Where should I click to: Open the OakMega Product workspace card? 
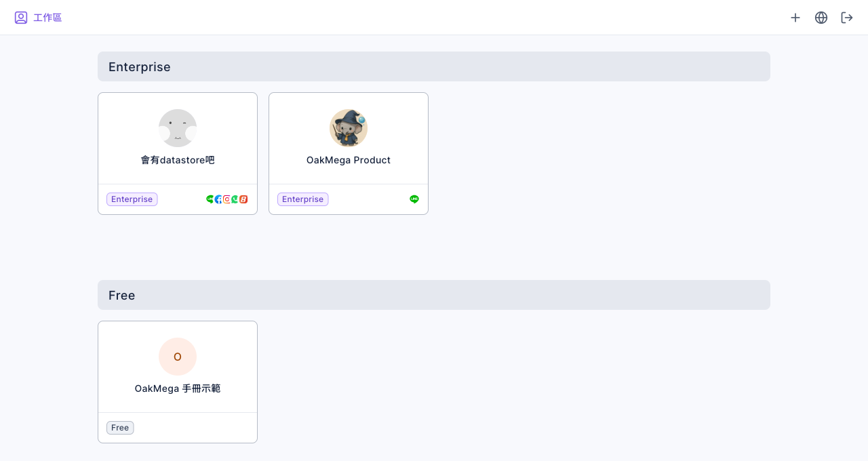tap(349, 154)
